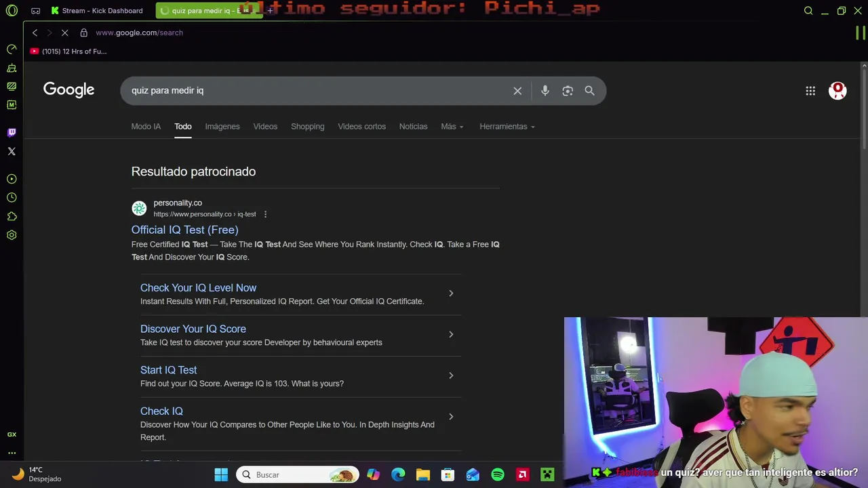Start Google voice search microphone
Viewport: 868px width, 488px height.
coord(545,91)
